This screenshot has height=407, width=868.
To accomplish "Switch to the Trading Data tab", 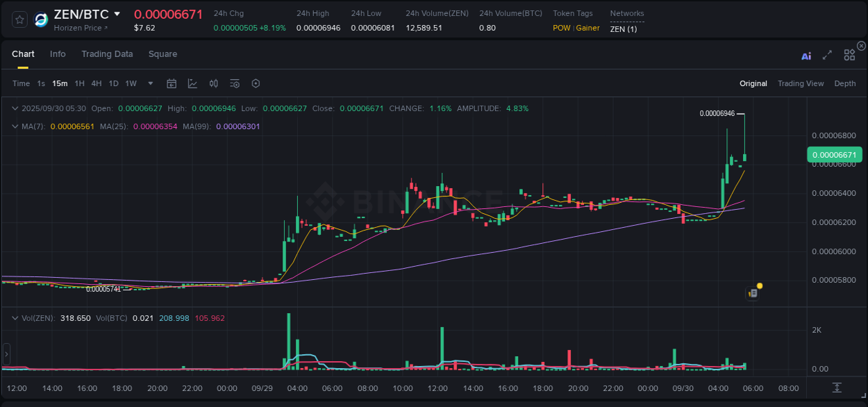I will (107, 54).
